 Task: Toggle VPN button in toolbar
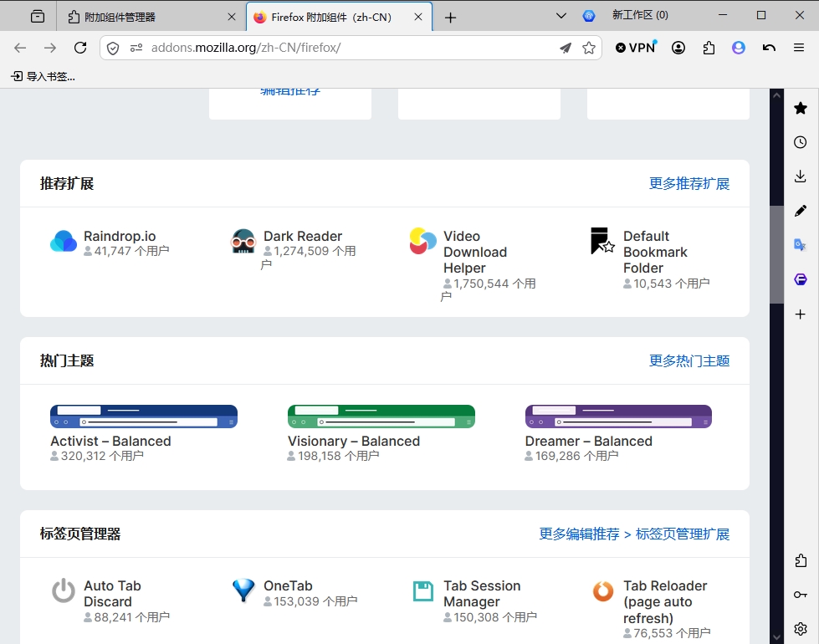click(635, 48)
